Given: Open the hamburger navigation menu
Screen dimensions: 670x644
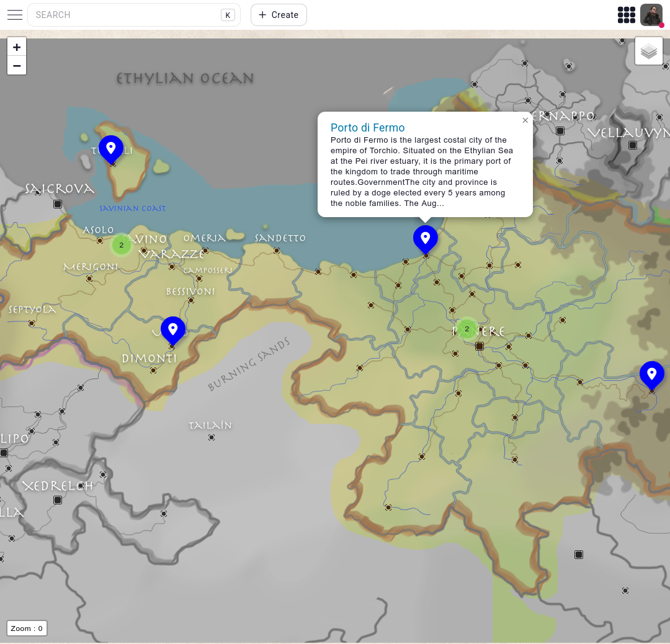Looking at the screenshot, I should pyautogui.click(x=15, y=15).
